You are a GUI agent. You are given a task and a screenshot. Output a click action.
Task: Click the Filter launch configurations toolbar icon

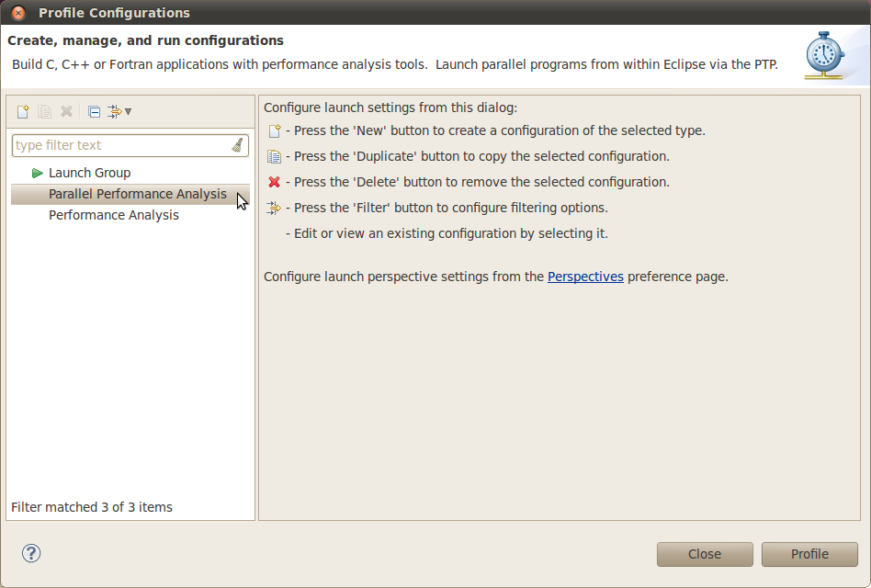click(x=115, y=111)
